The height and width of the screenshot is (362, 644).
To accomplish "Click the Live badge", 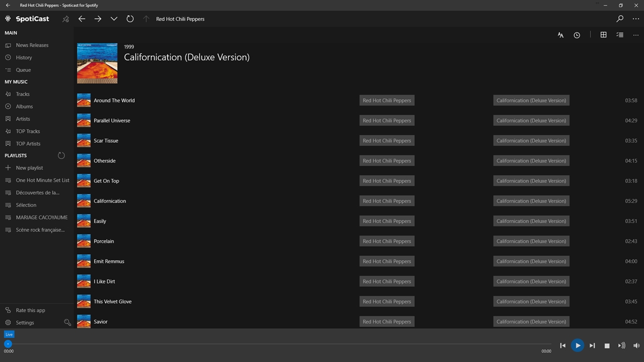I will click(x=9, y=334).
